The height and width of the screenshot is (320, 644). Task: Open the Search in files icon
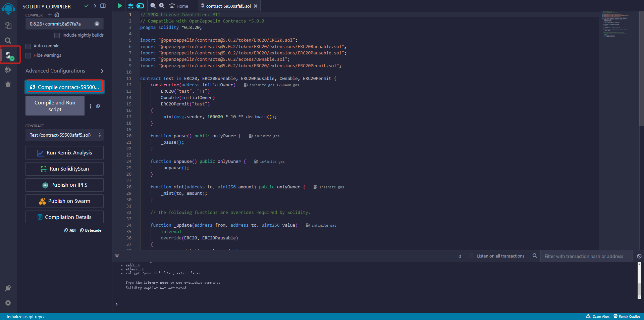coord(8,41)
